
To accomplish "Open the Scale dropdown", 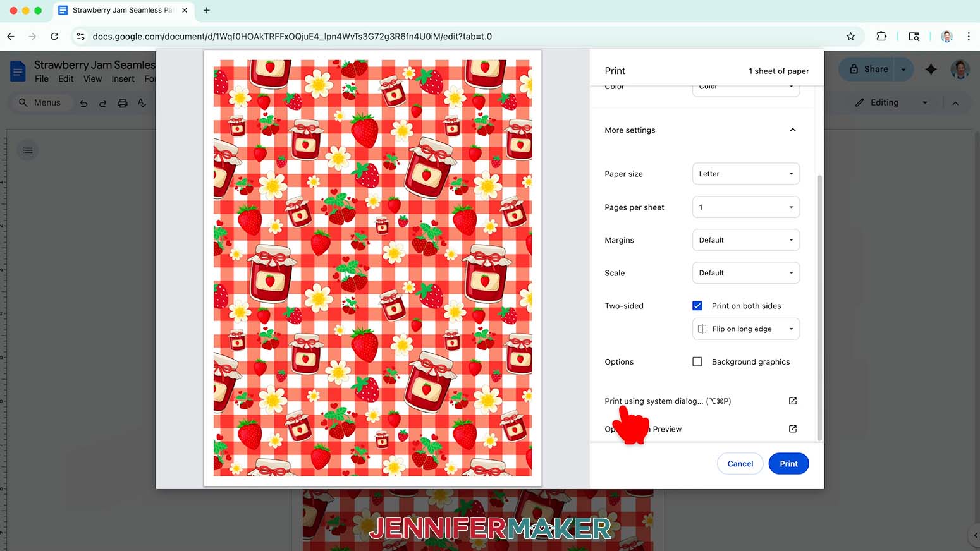I will click(x=746, y=273).
